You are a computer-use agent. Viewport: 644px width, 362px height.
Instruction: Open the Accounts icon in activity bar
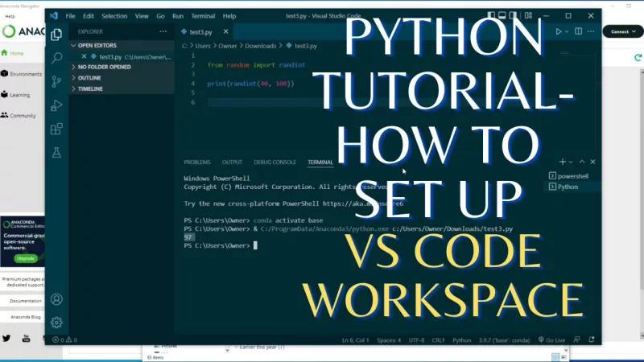56,299
